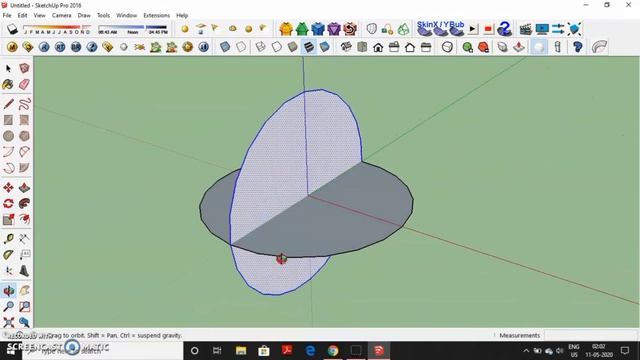Select the Freehand squiggle tool
Viewport: 640px width, 360px height.
(24, 104)
